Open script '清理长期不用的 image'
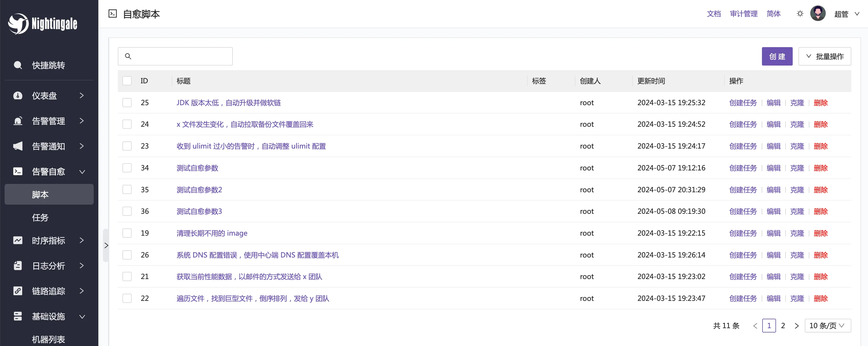Image resolution: width=868 pixels, height=346 pixels. [x=212, y=233]
